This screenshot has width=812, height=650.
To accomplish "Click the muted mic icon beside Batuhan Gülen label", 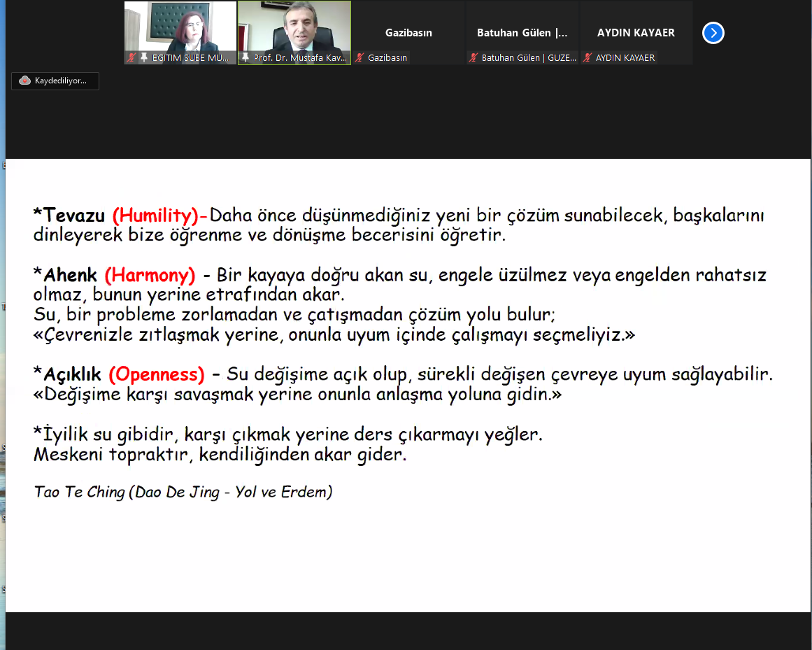I will [x=473, y=57].
